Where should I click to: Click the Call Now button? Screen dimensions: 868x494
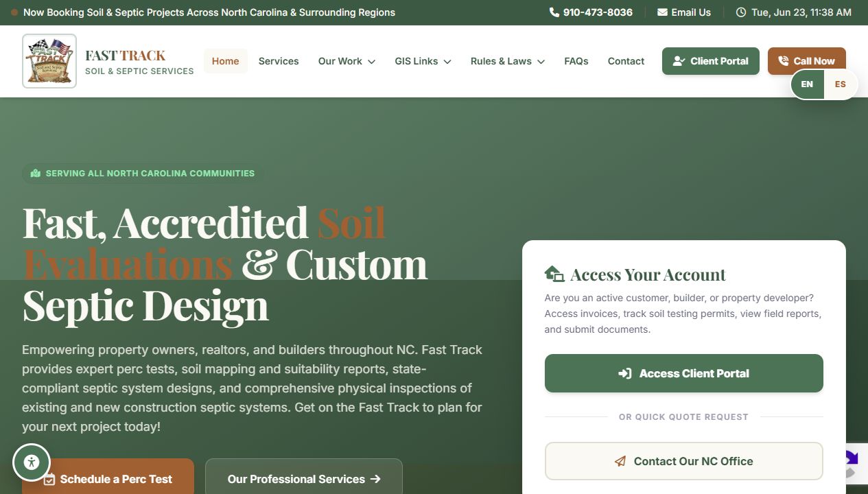[x=807, y=61]
